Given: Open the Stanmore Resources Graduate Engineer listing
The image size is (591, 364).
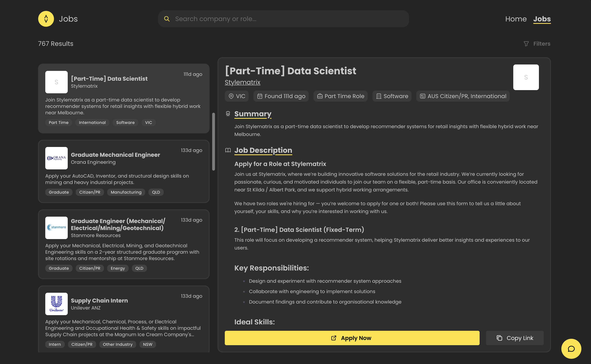Looking at the screenshot, I should point(124,244).
